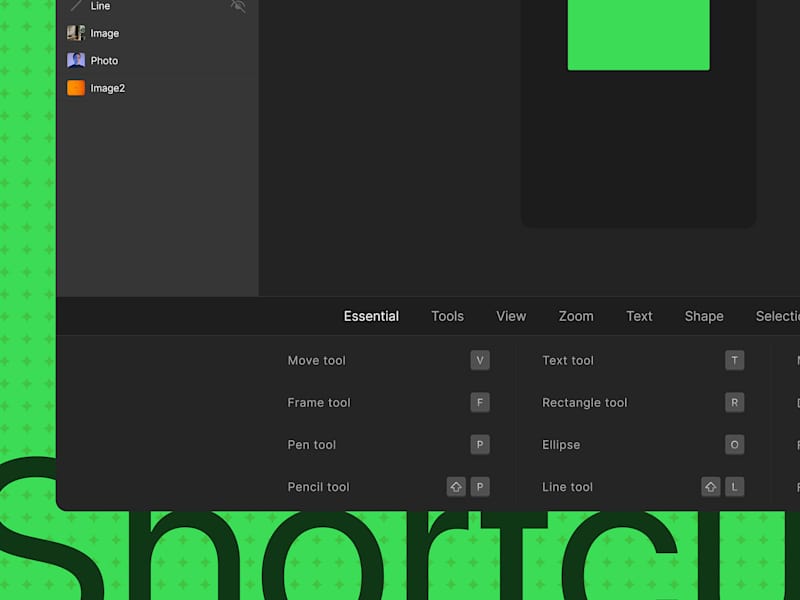Toggle hidden eye icon on Line layer
The image size is (800, 600).
(238, 6)
